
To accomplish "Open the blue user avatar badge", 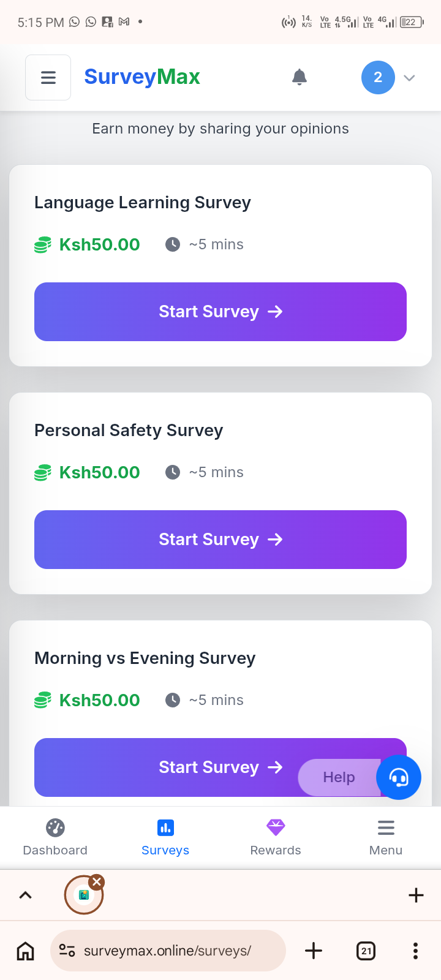I will (x=378, y=77).
